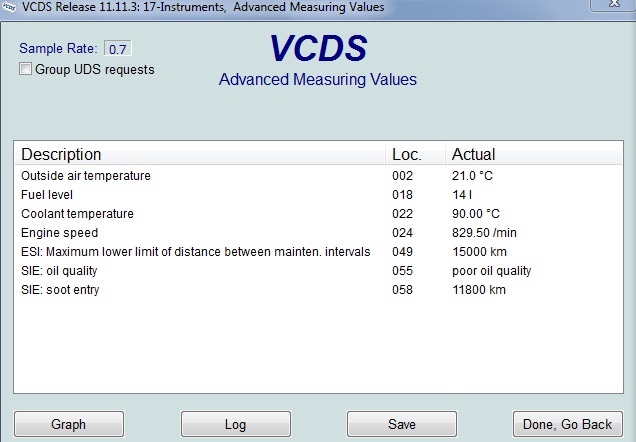Select the Coolant temperature row
Image resolution: width=636 pixels, height=442 pixels.
318,214
